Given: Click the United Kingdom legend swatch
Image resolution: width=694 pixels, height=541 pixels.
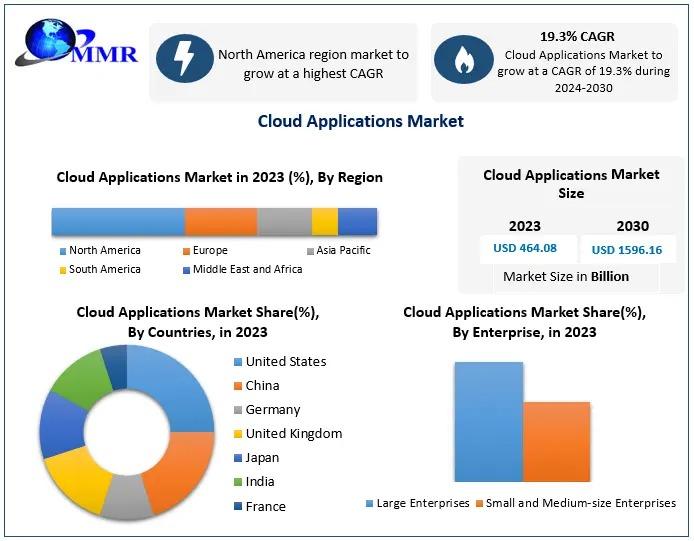Looking at the screenshot, I should [238, 434].
